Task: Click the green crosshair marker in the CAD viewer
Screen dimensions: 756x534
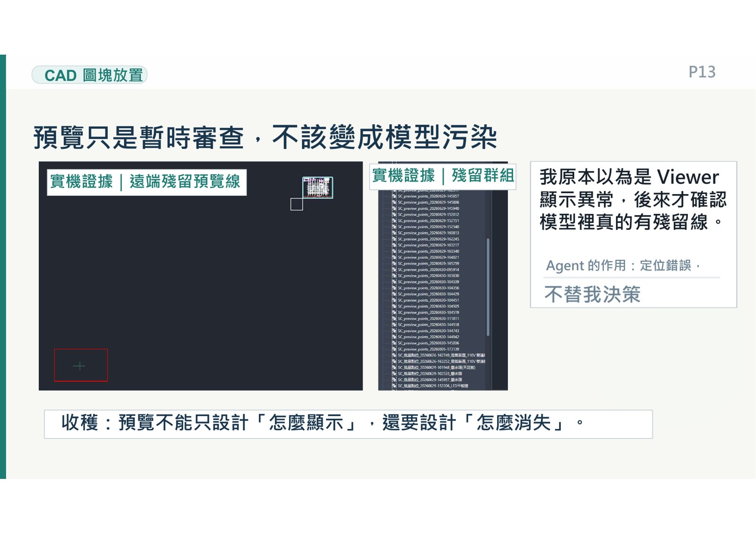Action: click(79, 366)
